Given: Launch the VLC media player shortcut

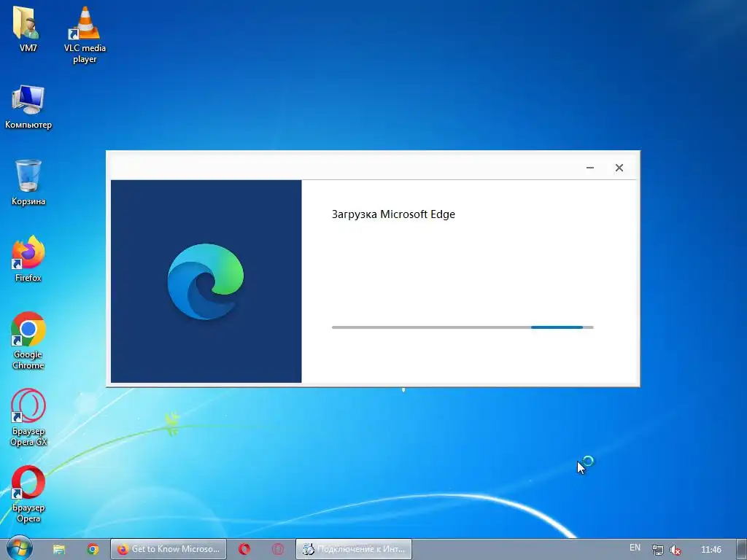Looking at the screenshot, I should pos(85,34).
